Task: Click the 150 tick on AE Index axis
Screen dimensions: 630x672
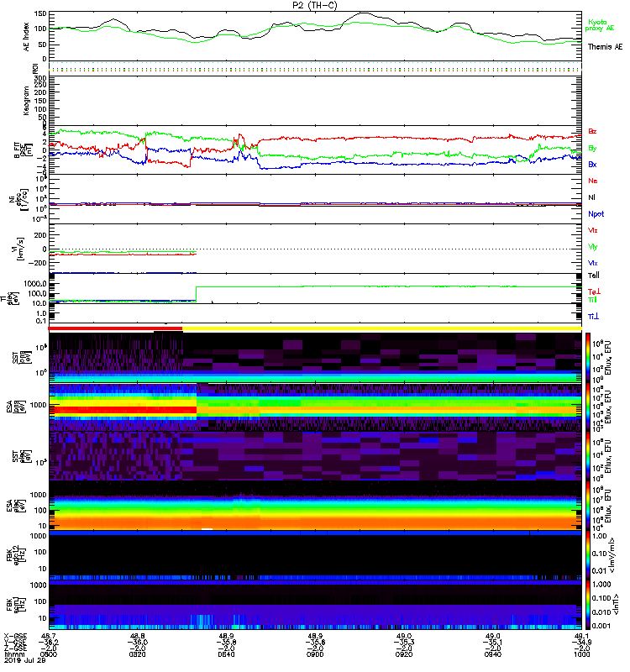Action: coord(40,13)
